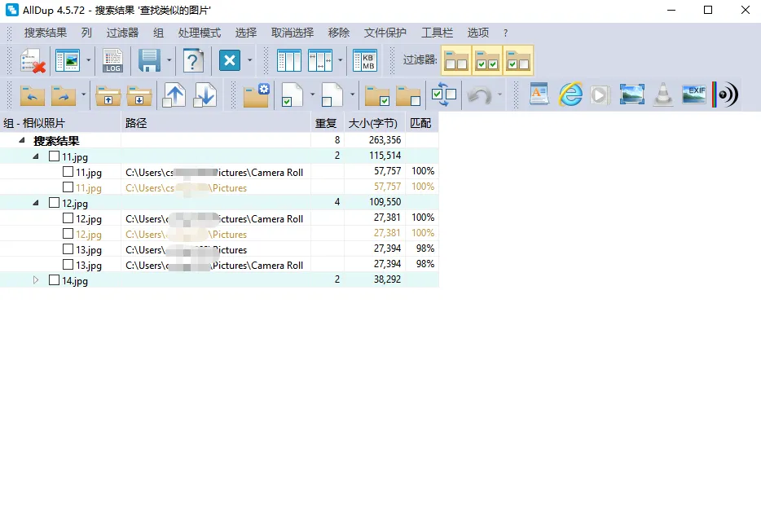Viewport: 761px width, 532px height.
Task: Open the 取消选择 menu
Action: (x=293, y=33)
